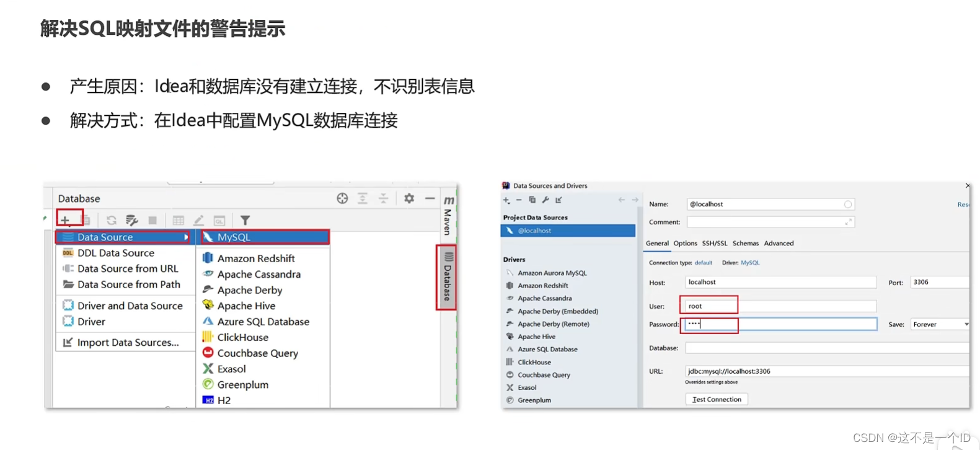This screenshot has height=450, width=980.
Task: Switch to the Advanced tab
Action: pos(779,244)
